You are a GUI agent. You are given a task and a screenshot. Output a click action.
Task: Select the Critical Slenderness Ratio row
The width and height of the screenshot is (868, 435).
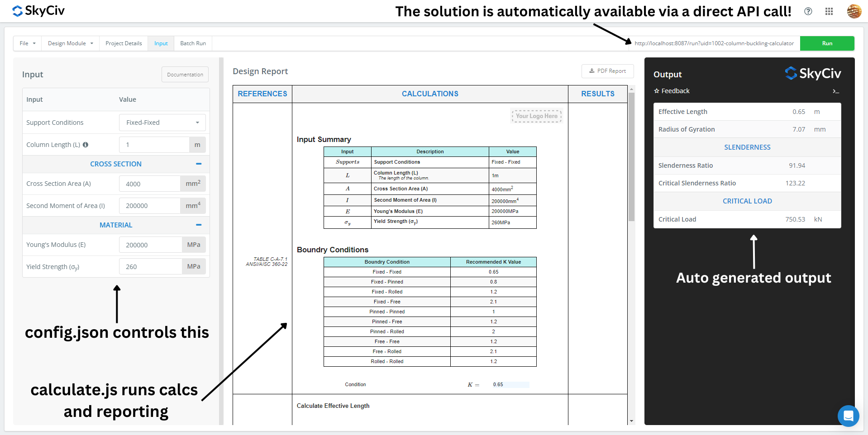[x=747, y=183]
